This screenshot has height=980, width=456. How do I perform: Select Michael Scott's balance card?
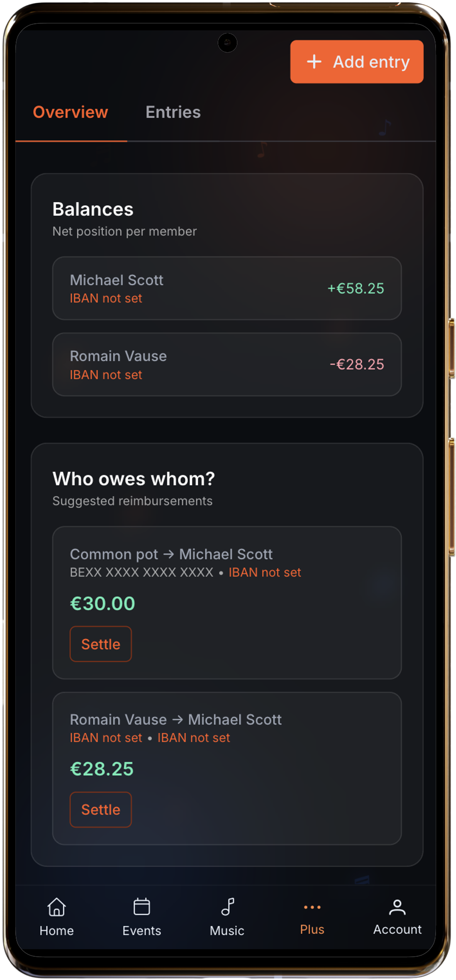tap(227, 288)
